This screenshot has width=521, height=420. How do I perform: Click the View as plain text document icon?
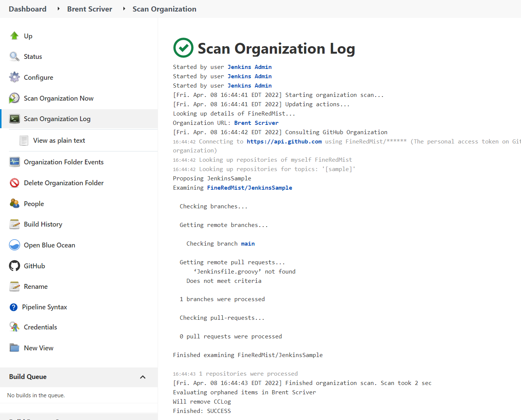24,140
